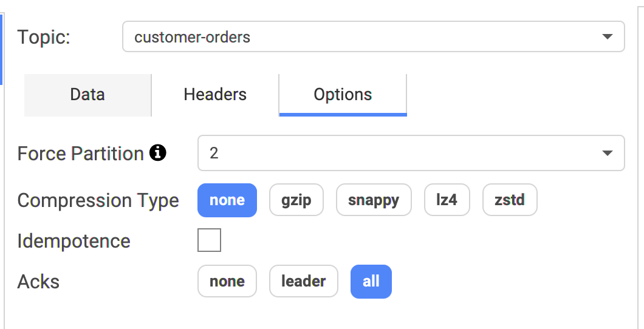The width and height of the screenshot is (644, 329).
Task: Set Acks to leader
Action: click(304, 282)
